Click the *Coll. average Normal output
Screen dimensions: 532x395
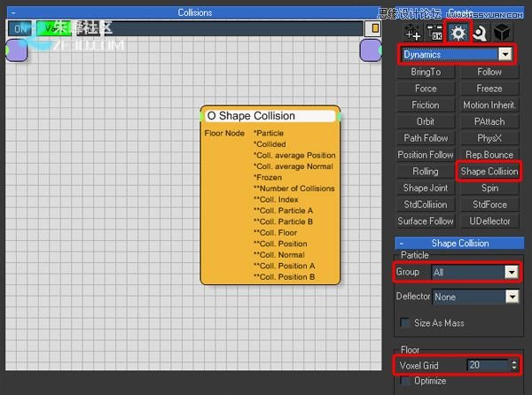click(x=293, y=167)
